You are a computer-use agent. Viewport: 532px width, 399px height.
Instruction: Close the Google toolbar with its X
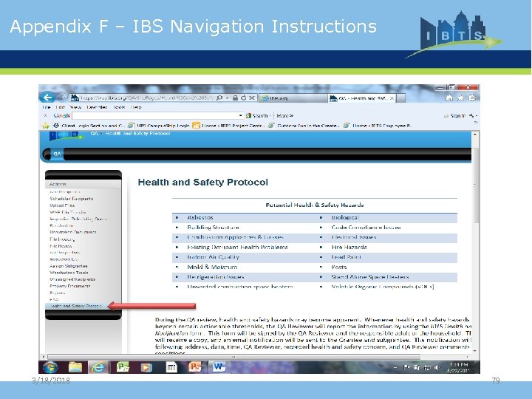coord(45,116)
